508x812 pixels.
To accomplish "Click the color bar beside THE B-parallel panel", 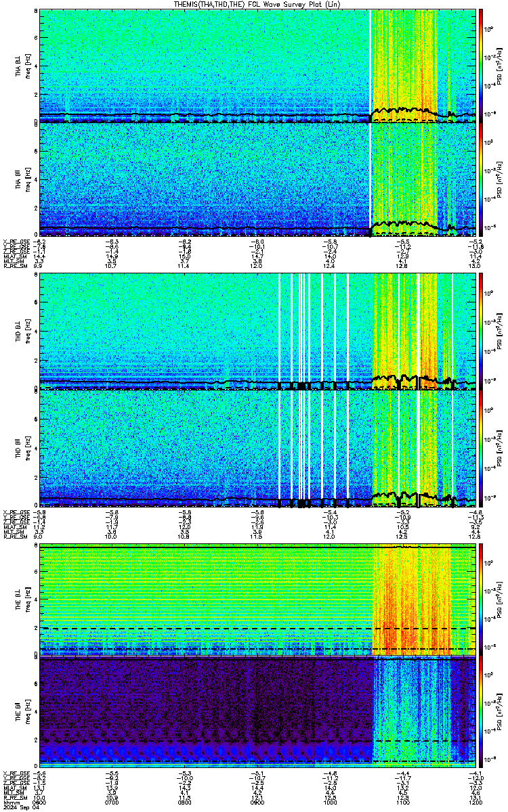I will point(482,712).
